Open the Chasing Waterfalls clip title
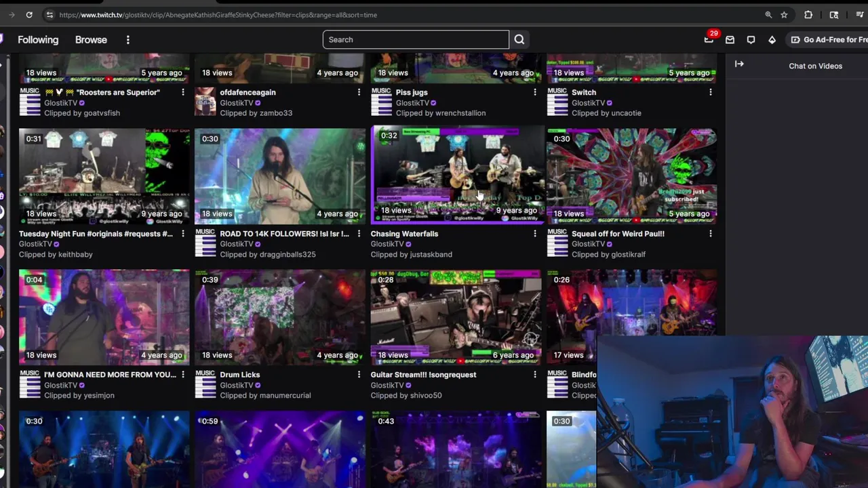868x488 pixels. pyautogui.click(x=404, y=234)
